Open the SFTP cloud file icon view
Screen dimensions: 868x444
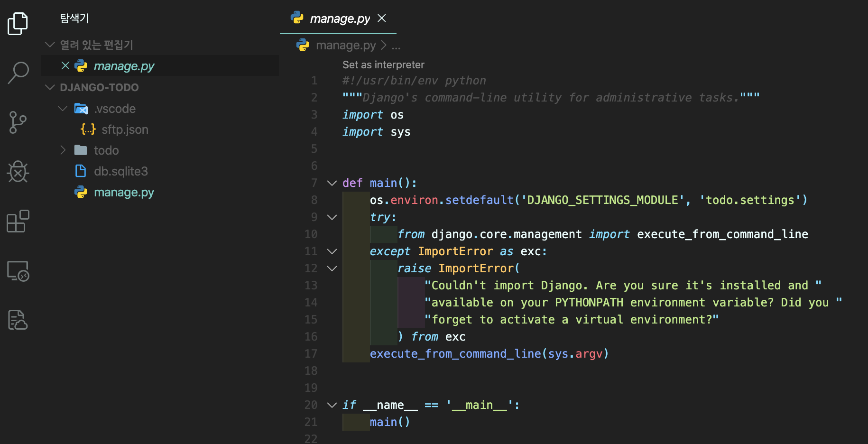tap(18, 320)
